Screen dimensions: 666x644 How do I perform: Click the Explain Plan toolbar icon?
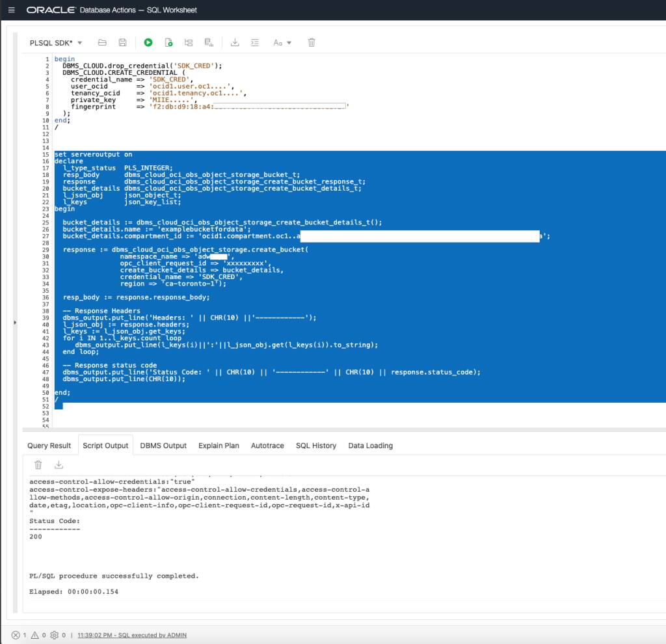click(189, 42)
